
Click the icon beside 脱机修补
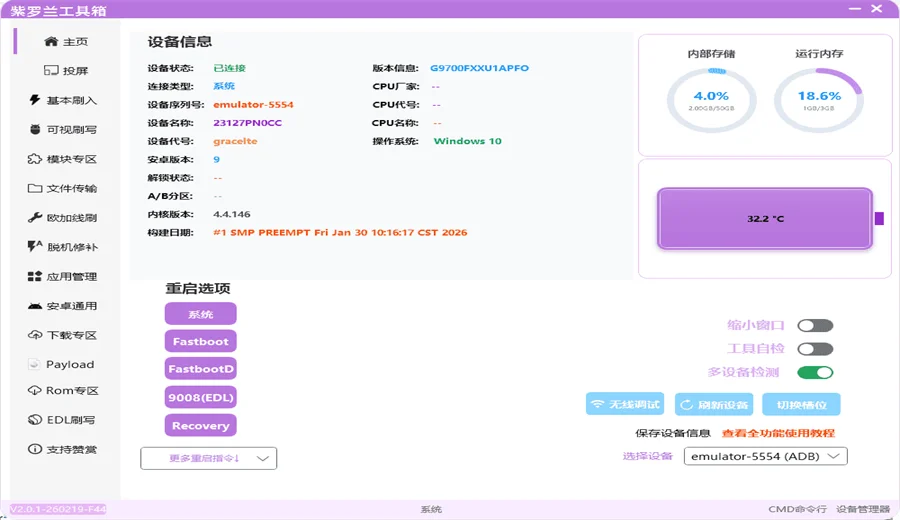(x=34, y=247)
